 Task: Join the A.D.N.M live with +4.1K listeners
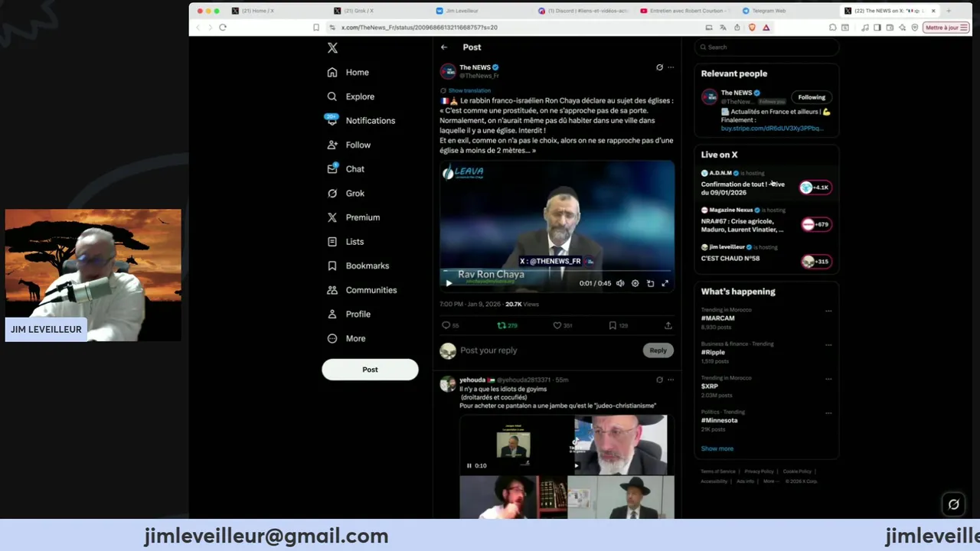815,187
